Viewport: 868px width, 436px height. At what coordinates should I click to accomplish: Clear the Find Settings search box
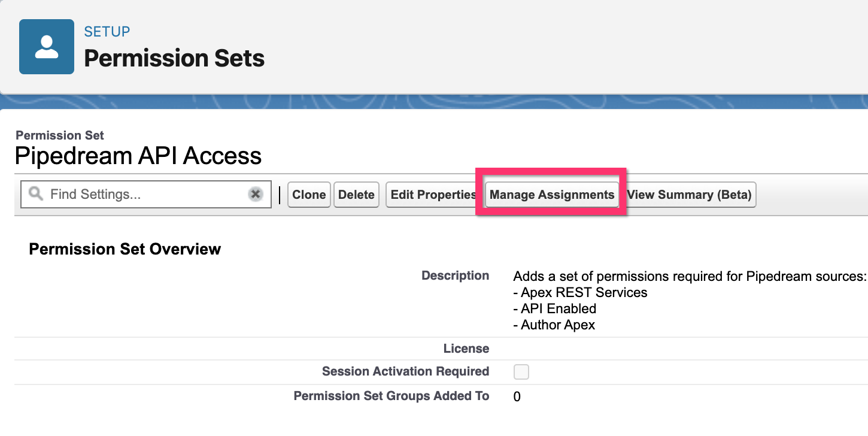(x=256, y=194)
